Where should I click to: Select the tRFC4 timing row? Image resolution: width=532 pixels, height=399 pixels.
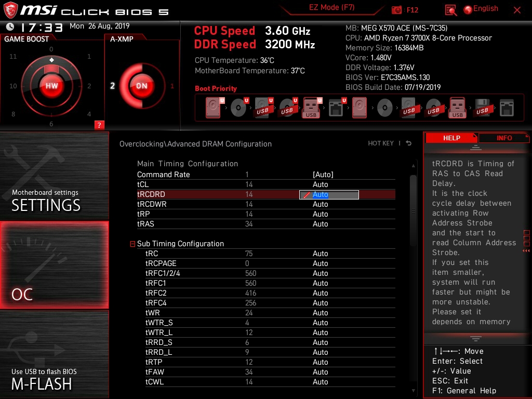click(x=270, y=303)
